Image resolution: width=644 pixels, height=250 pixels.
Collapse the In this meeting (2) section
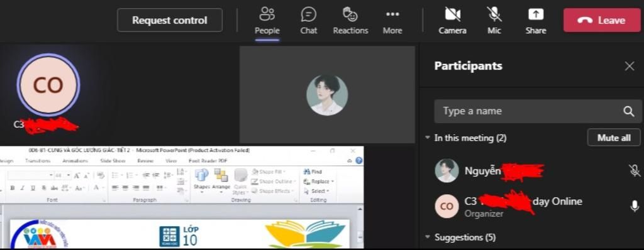tap(428, 138)
